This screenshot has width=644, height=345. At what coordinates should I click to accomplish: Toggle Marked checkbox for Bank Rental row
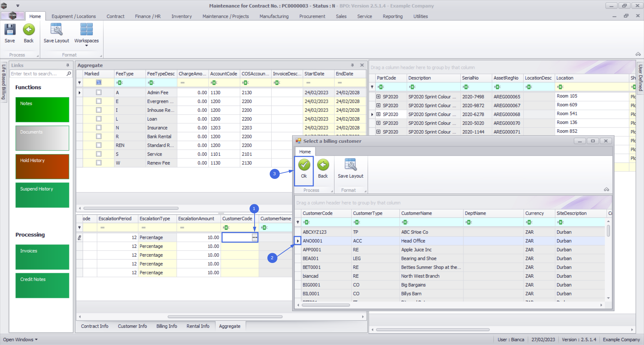click(x=99, y=136)
